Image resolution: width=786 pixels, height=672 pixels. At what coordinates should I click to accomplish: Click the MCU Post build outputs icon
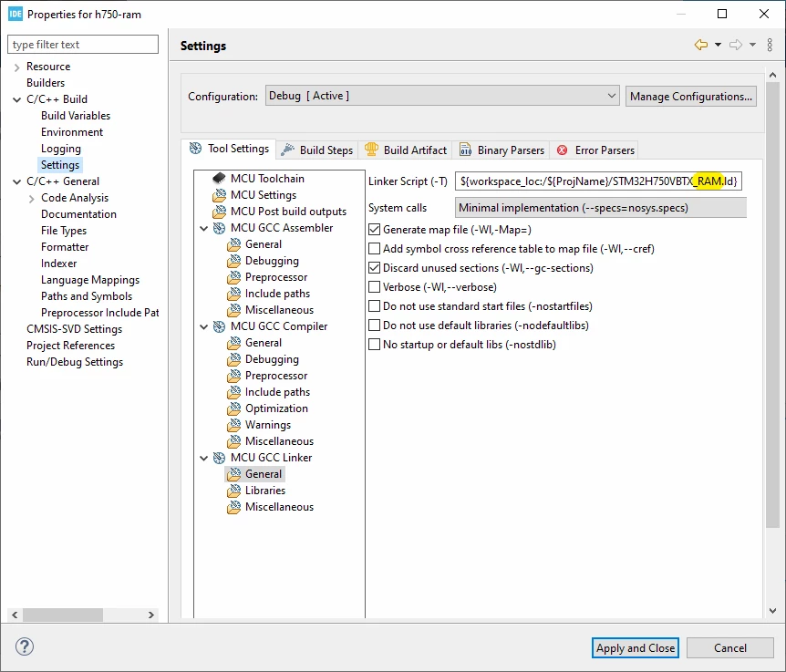[219, 212]
